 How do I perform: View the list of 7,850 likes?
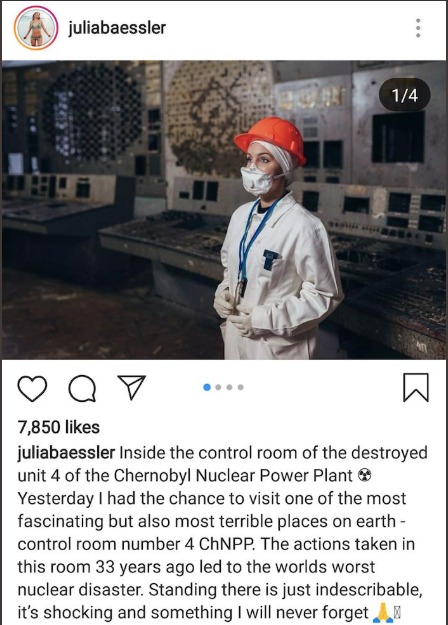[x=59, y=427]
